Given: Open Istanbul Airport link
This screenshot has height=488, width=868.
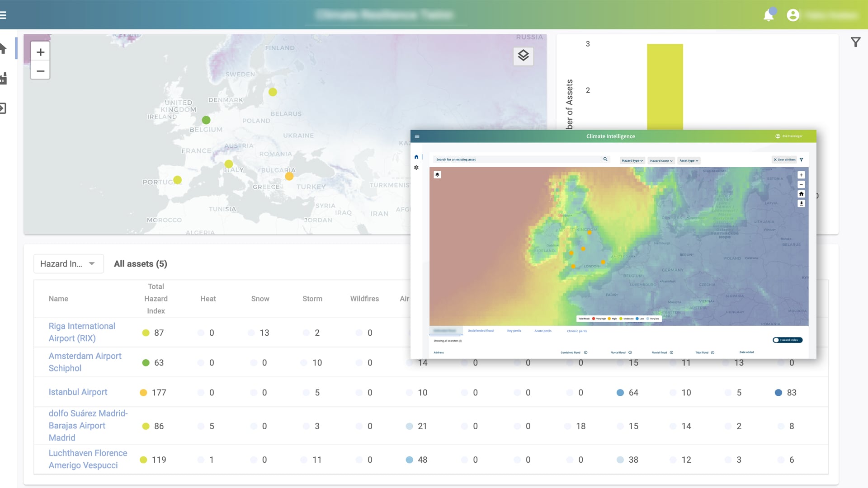Looking at the screenshot, I should pos(78,392).
